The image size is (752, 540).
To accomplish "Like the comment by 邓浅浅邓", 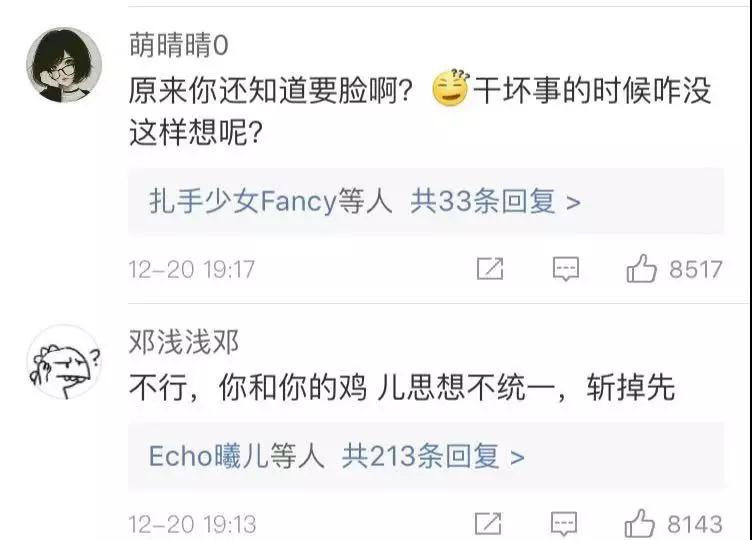I will pyautogui.click(x=639, y=524).
